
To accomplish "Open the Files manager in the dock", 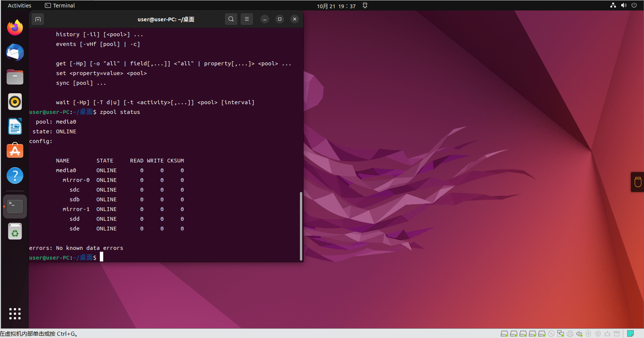I will (15, 77).
